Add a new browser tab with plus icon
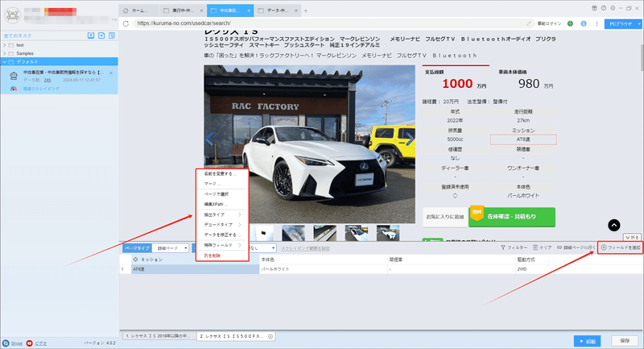644x349 pixels. click(306, 10)
